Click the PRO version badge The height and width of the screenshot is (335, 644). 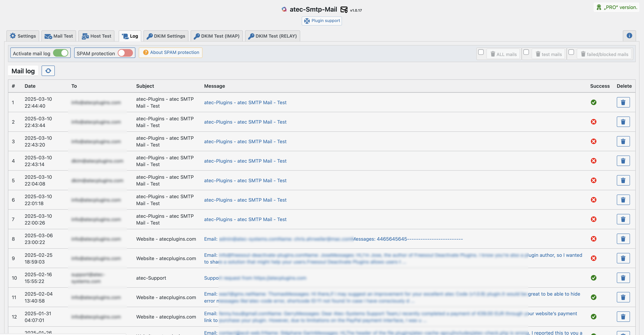(616, 7)
